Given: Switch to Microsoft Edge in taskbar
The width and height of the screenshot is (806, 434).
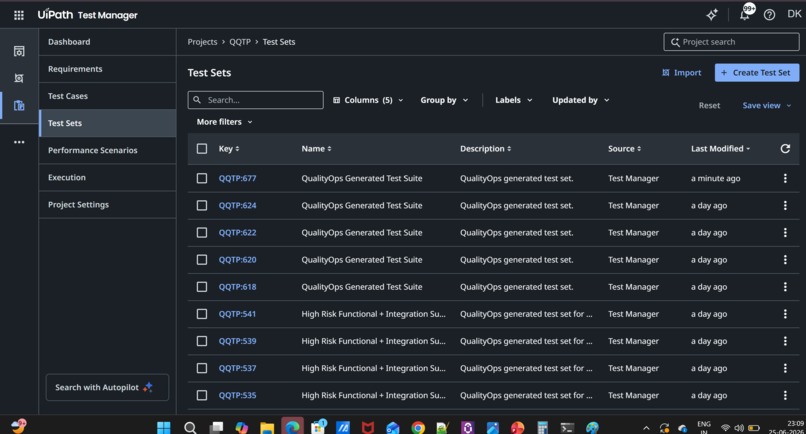Looking at the screenshot, I should [292, 427].
